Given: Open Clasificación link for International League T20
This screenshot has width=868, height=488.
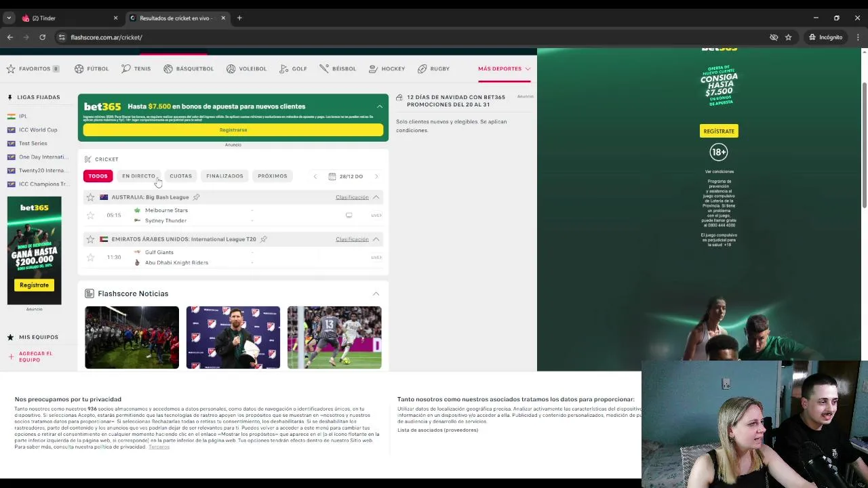Looking at the screenshot, I should click(352, 239).
